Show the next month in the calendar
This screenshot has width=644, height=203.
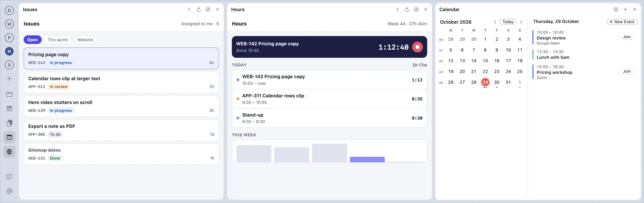(x=521, y=22)
